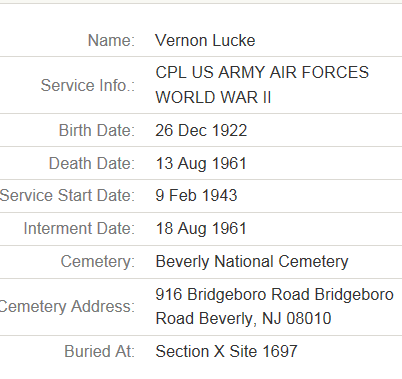
Task: Click the Cemetery Address label
Action: pos(67,306)
